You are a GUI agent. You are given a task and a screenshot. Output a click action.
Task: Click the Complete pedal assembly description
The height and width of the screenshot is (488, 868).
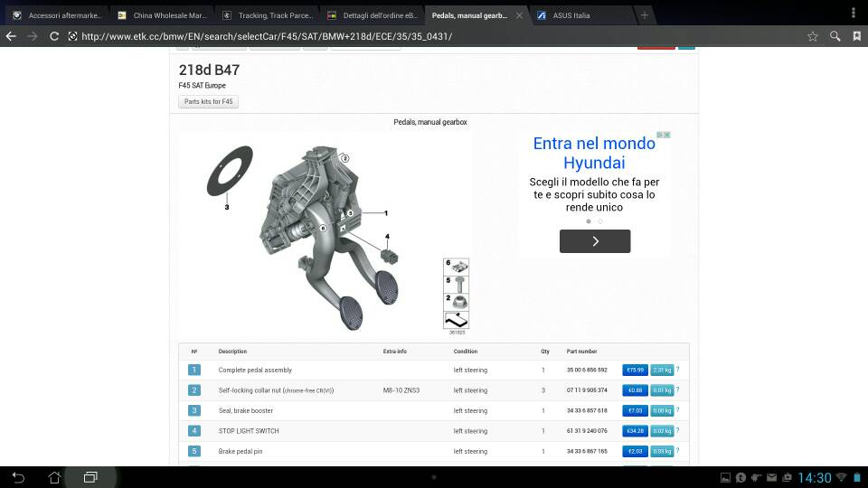[255, 371]
